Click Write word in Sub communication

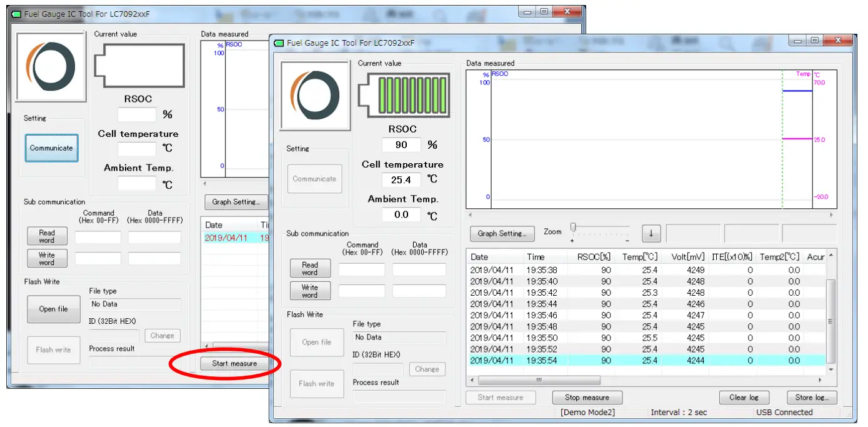pos(310,290)
